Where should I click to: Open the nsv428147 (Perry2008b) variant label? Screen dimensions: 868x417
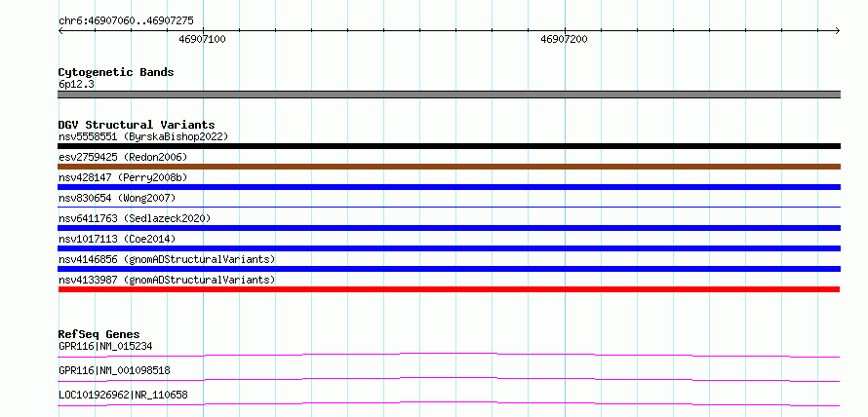click(123, 177)
